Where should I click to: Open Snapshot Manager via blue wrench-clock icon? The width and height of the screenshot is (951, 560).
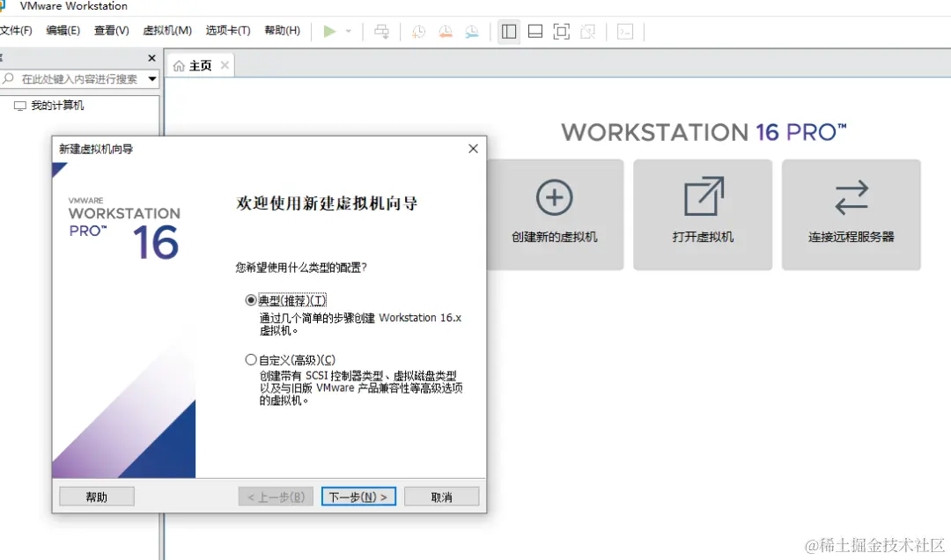point(472,31)
